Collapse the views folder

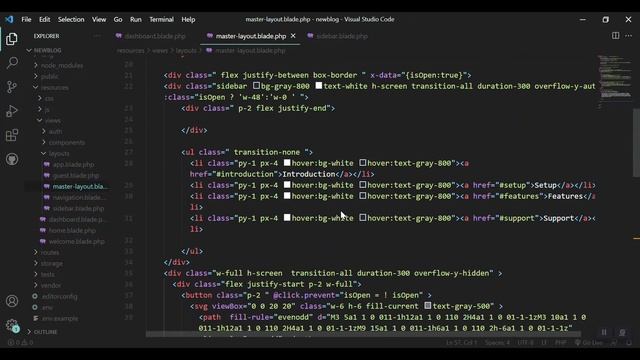click(52, 120)
